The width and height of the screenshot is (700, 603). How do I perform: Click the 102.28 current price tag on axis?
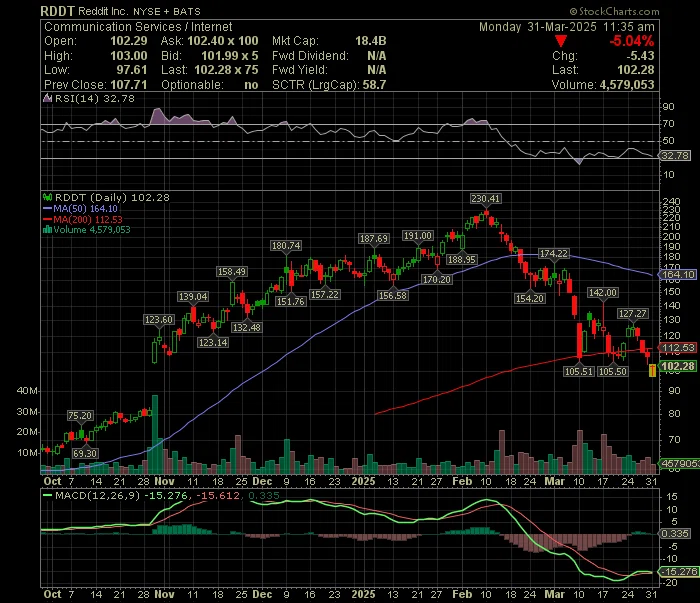coord(678,366)
